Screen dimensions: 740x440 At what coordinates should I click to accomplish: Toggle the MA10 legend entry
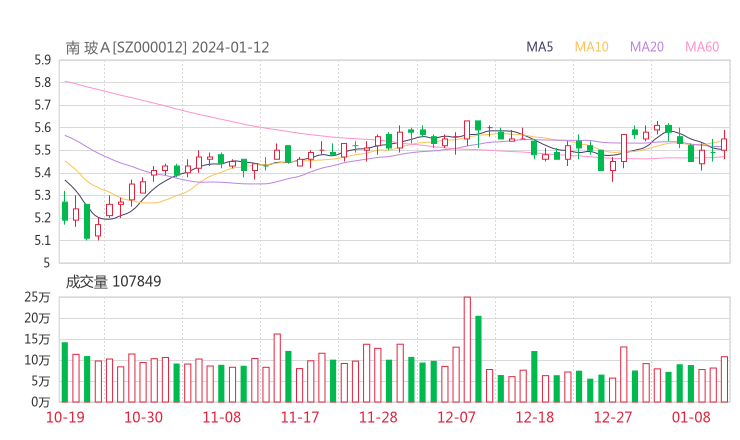click(x=591, y=47)
